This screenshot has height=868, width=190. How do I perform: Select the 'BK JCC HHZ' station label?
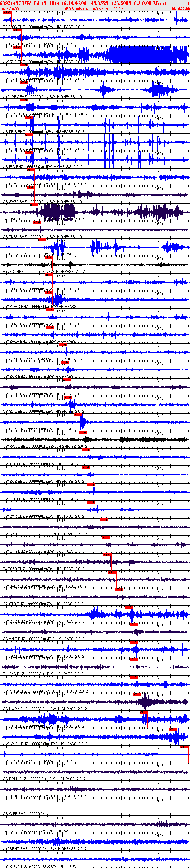tap(13, 272)
